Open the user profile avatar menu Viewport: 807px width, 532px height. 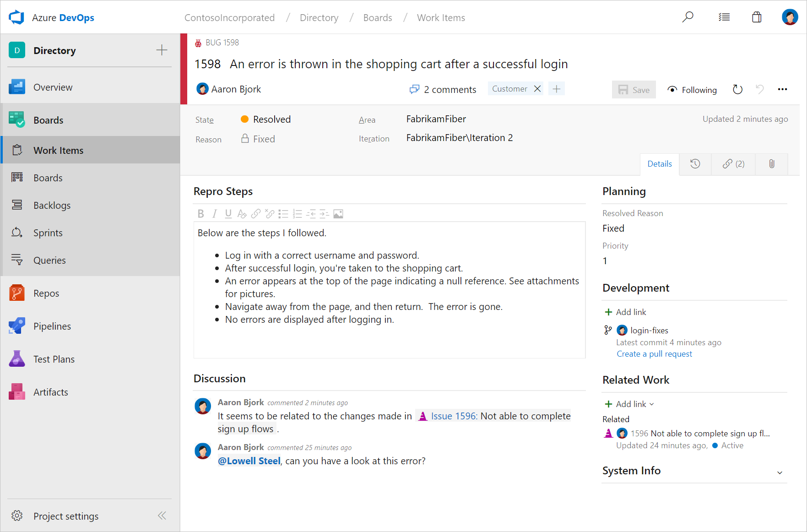[790, 17]
